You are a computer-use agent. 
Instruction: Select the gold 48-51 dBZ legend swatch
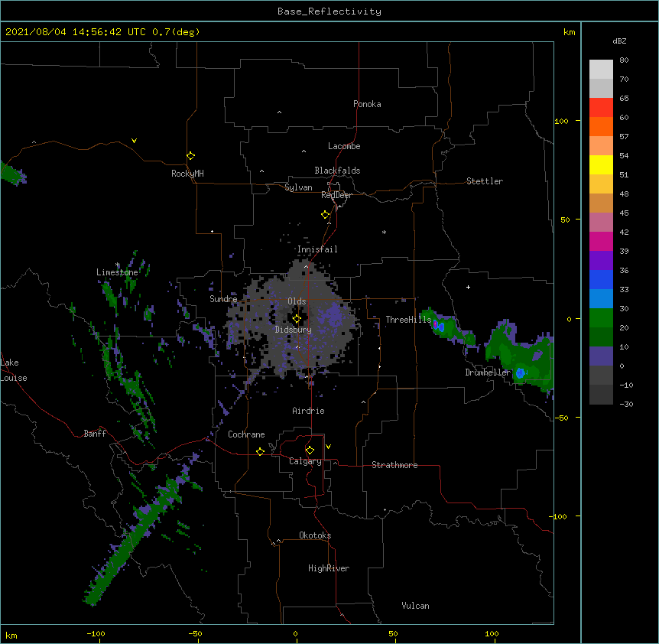pos(601,184)
